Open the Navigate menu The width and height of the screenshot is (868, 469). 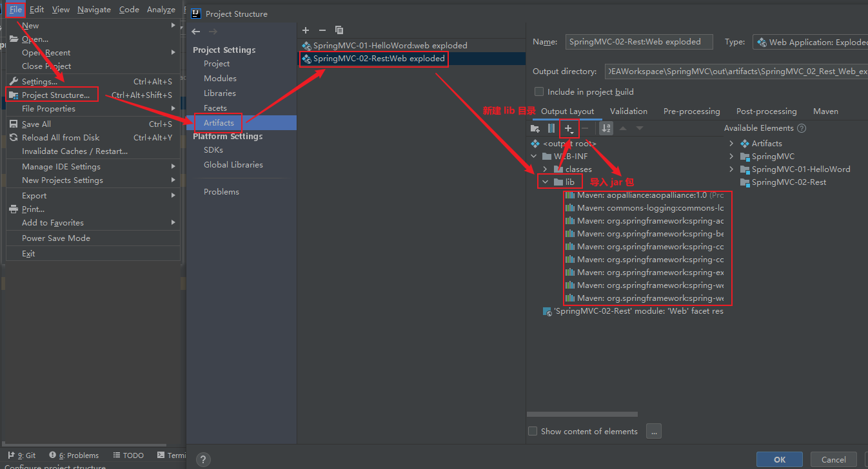(x=94, y=9)
